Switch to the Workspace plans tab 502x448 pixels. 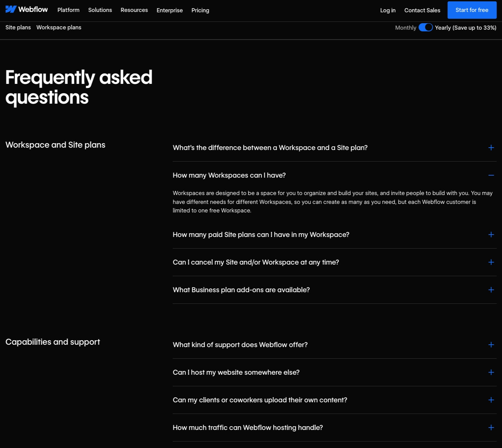(x=59, y=27)
